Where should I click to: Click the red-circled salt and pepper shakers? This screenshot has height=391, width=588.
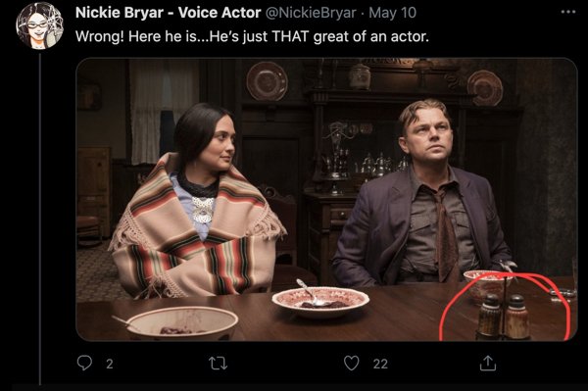tap(504, 317)
